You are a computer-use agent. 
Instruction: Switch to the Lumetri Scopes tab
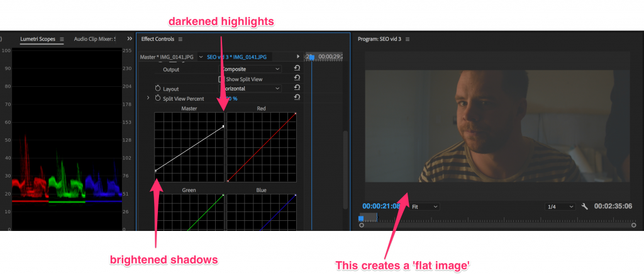click(x=38, y=39)
